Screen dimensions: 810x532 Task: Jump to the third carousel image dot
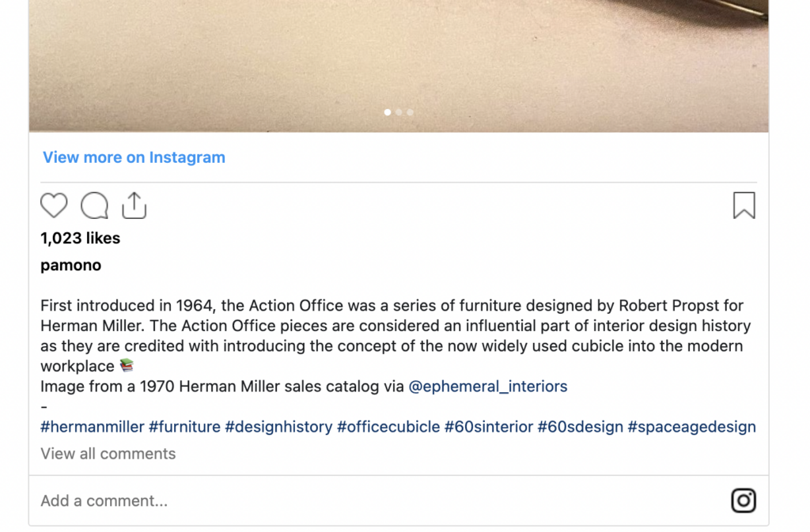pyautogui.click(x=410, y=112)
